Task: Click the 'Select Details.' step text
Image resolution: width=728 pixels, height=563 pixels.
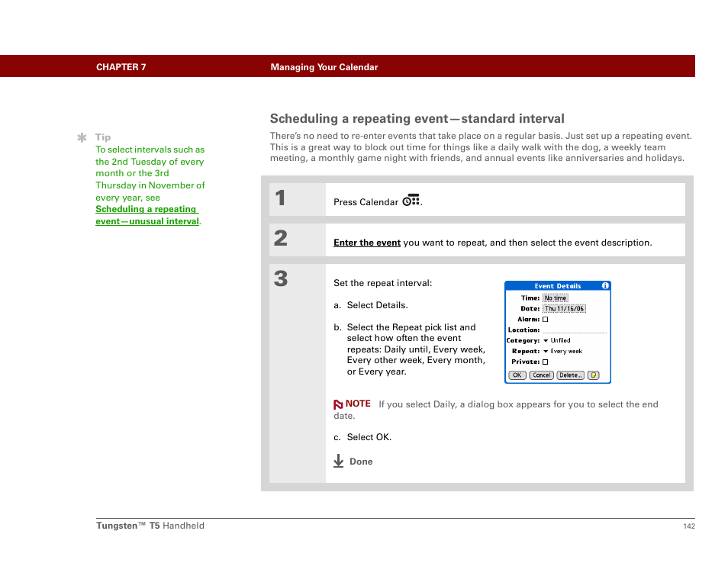Action: (378, 305)
